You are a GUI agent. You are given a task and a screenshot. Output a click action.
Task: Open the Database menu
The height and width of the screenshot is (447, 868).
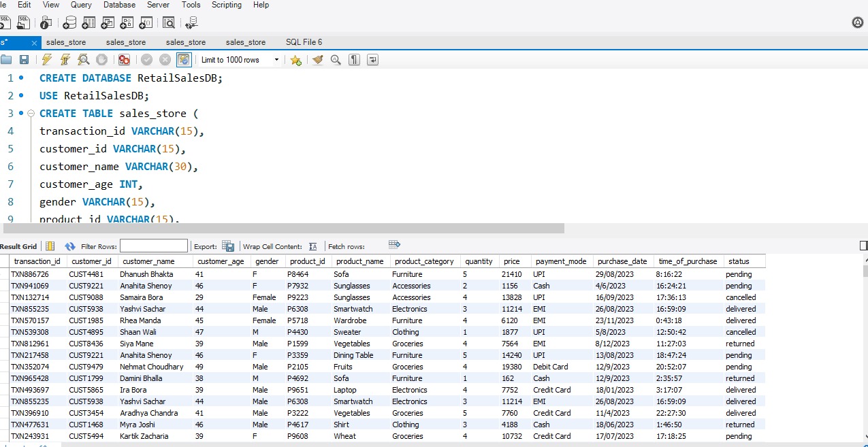pyautogui.click(x=119, y=5)
